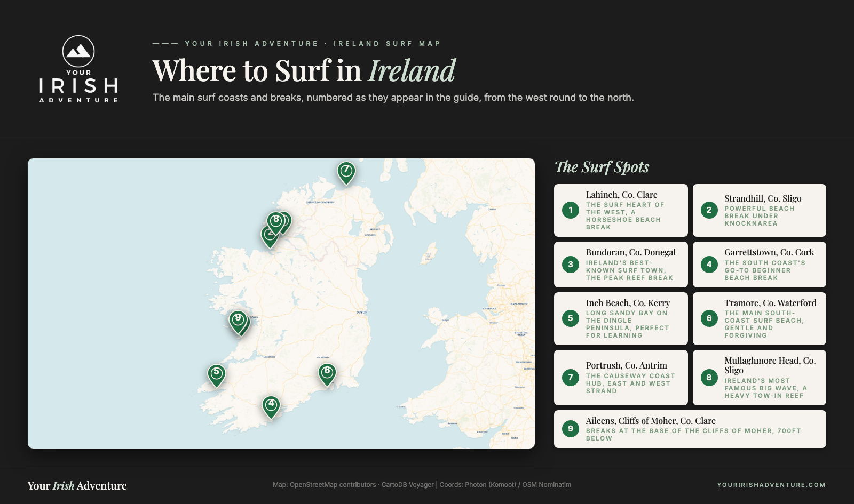Click the Derry/Londonderry label on the map

coord(320,203)
